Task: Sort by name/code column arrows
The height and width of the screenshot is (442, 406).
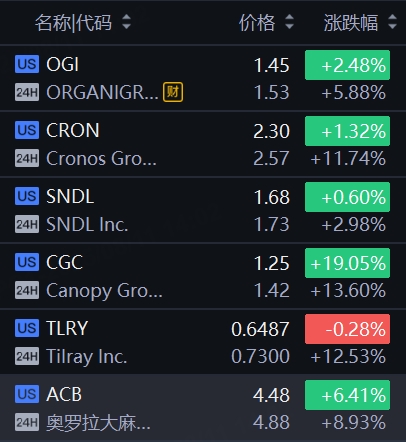Action: 126,22
